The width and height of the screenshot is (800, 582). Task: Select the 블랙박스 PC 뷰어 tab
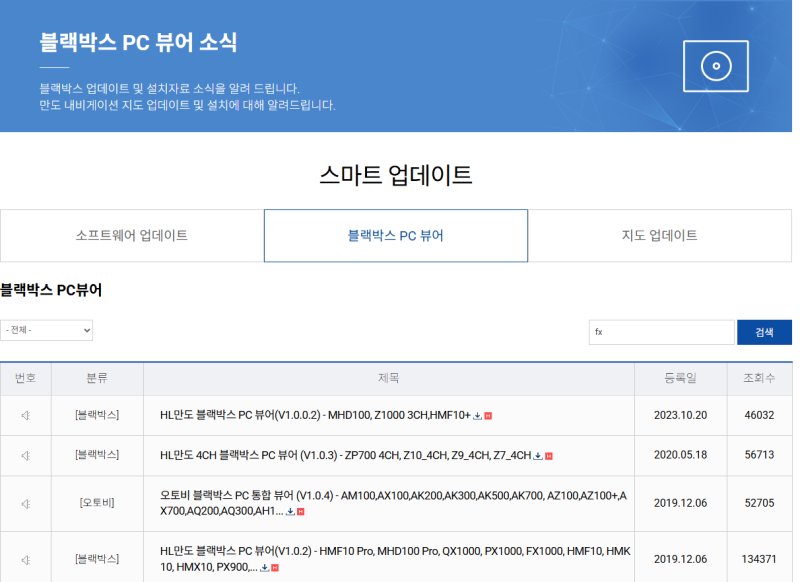click(396, 236)
